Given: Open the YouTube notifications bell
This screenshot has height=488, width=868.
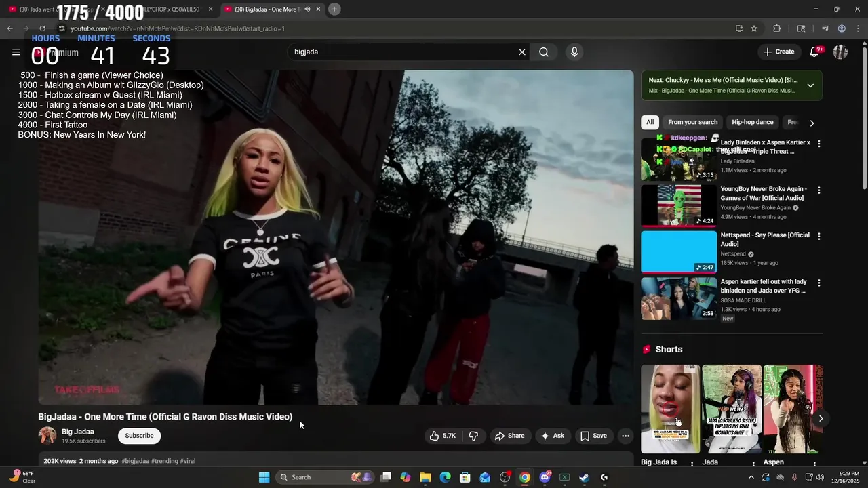Looking at the screenshot, I should [815, 52].
